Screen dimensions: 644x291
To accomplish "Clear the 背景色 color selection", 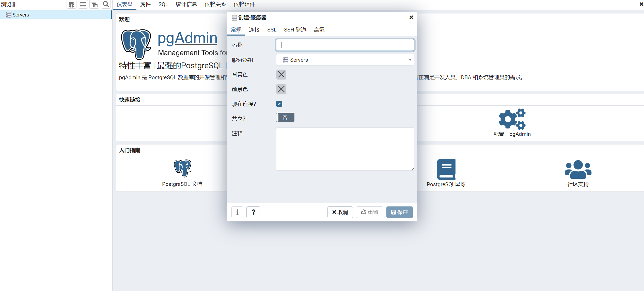I will 281,74.
